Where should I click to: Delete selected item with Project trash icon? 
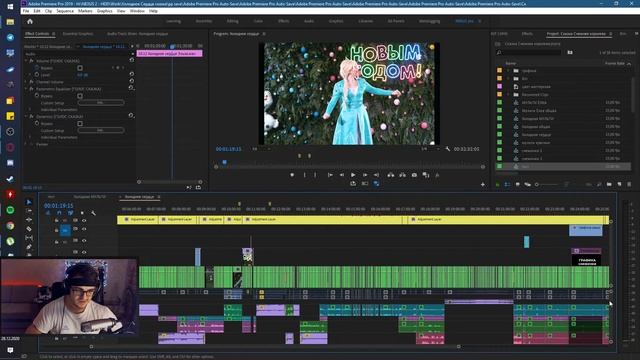coord(629,184)
